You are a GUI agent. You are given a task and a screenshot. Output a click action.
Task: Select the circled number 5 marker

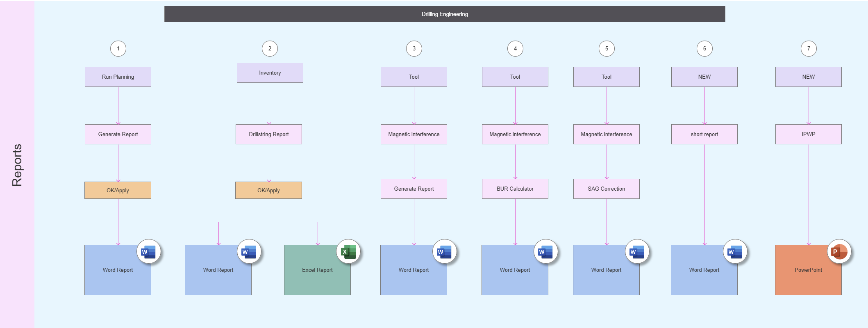[607, 48]
